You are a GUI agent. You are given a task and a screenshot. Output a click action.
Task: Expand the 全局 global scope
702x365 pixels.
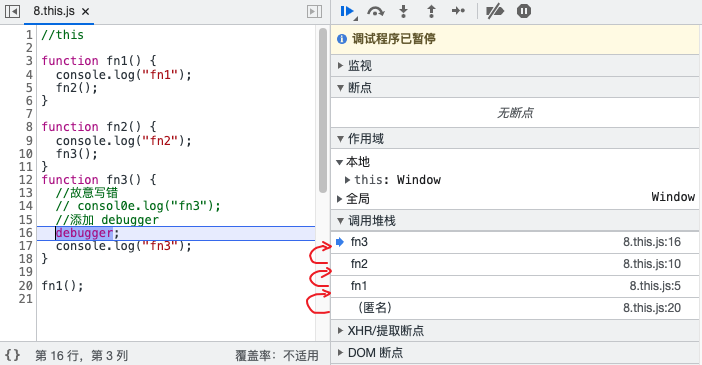click(340, 199)
